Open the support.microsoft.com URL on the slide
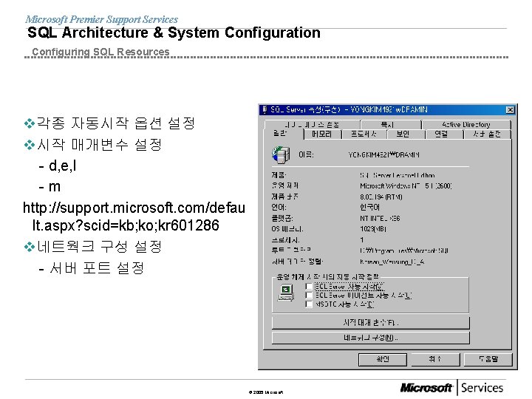 click(x=134, y=216)
